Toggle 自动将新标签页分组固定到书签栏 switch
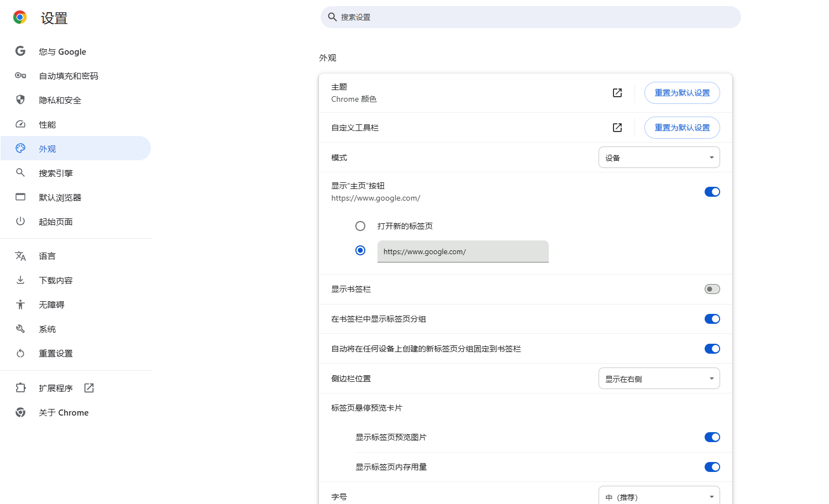Image resolution: width=829 pixels, height=504 pixels. (712, 349)
